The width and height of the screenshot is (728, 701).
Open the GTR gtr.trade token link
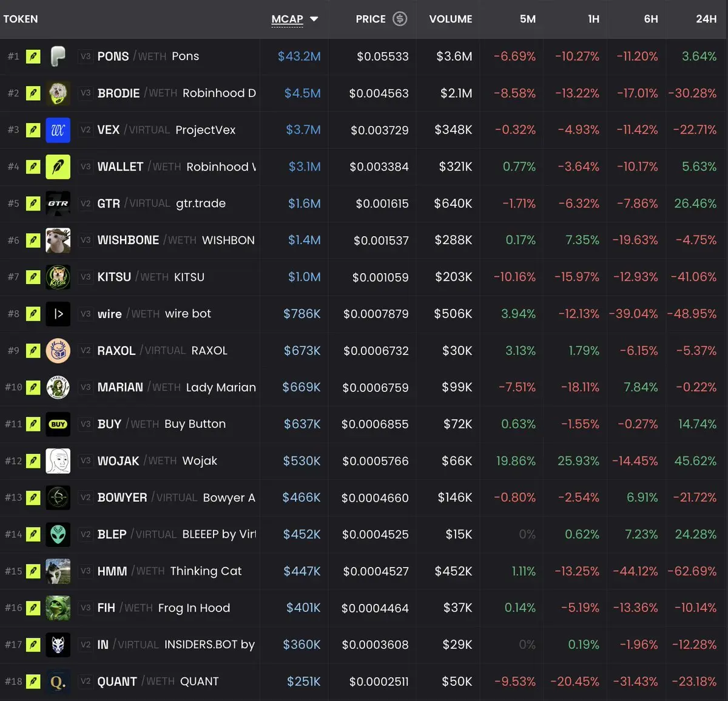click(x=161, y=203)
